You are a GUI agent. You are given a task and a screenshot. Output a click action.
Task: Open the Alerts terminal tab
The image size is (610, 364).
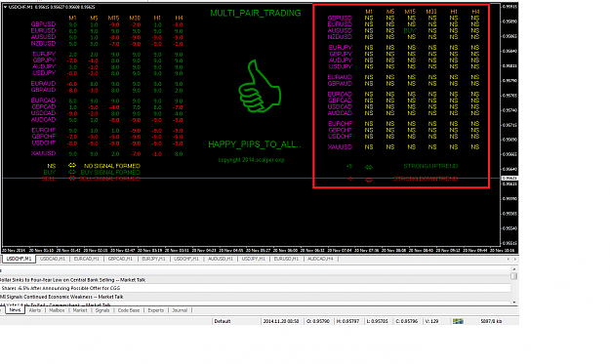coord(35,310)
